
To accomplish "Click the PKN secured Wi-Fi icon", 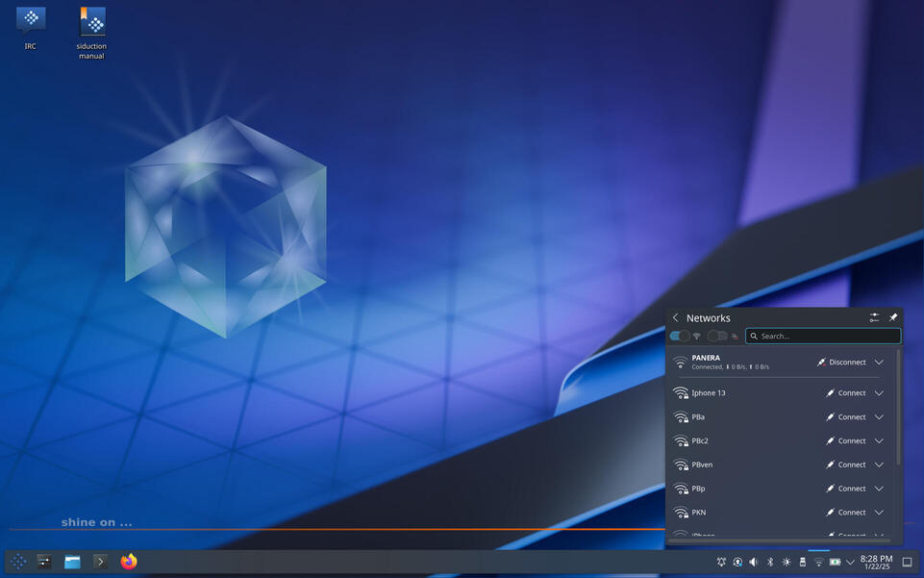I will coord(681,513).
